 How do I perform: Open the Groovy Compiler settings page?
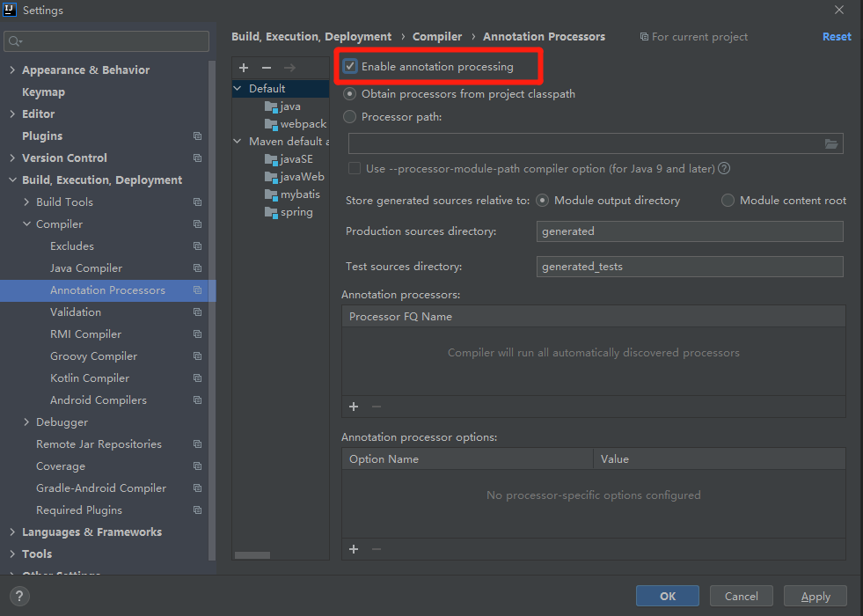pyautogui.click(x=93, y=356)
